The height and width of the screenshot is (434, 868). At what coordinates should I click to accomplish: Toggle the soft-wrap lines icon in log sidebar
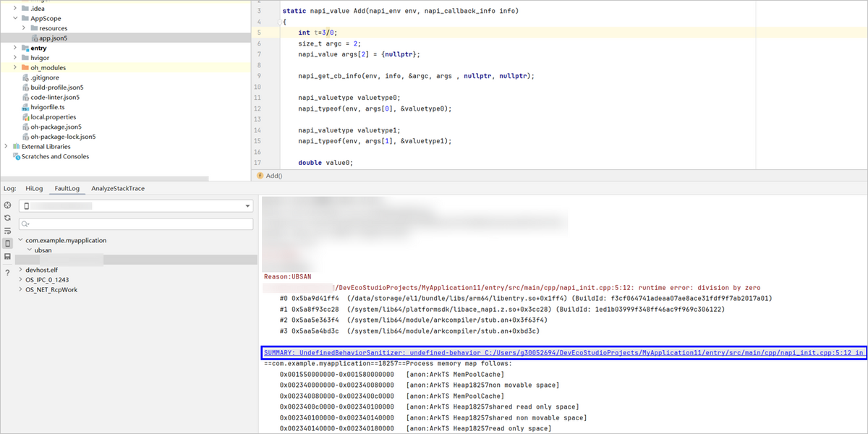pyautogui.click(x=7, y=231)
